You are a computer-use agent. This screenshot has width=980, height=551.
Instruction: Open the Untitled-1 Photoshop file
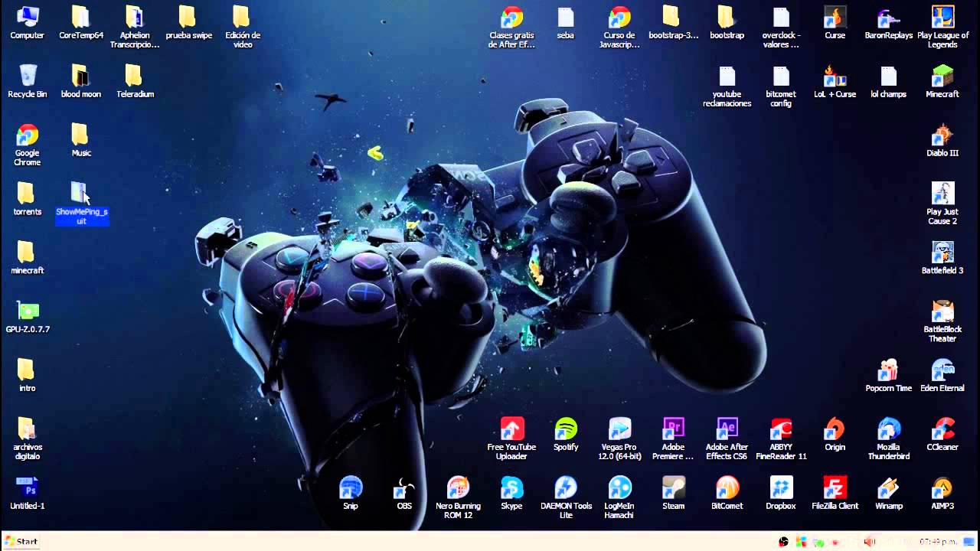tap(27, 494)
